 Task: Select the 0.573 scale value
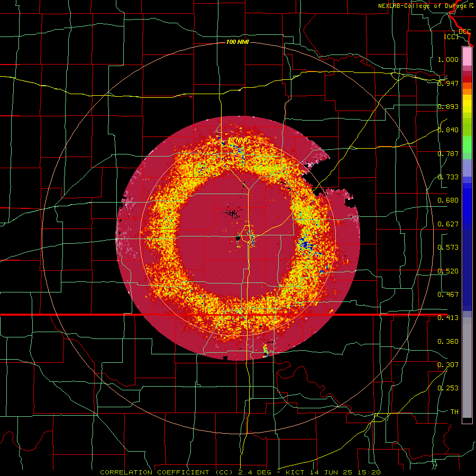[448, 247]
